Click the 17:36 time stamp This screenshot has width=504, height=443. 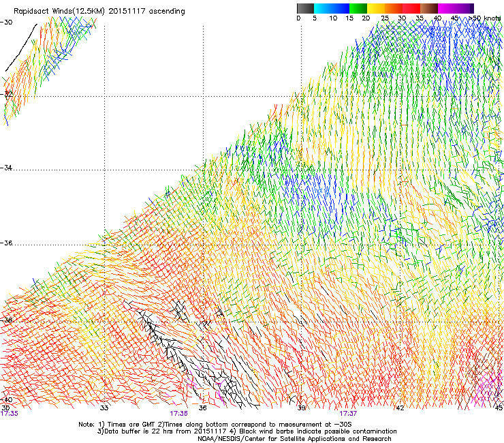pos(178,414)
